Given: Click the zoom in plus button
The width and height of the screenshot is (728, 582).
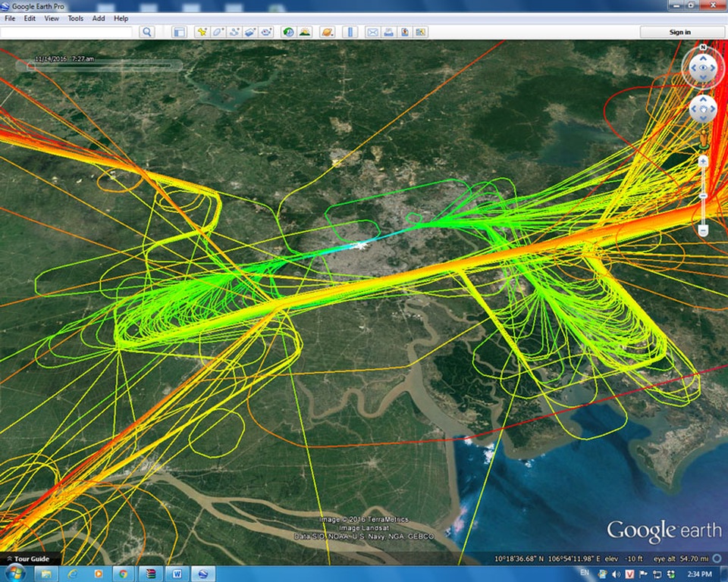Looking at the screenshot, I should 703,161.
